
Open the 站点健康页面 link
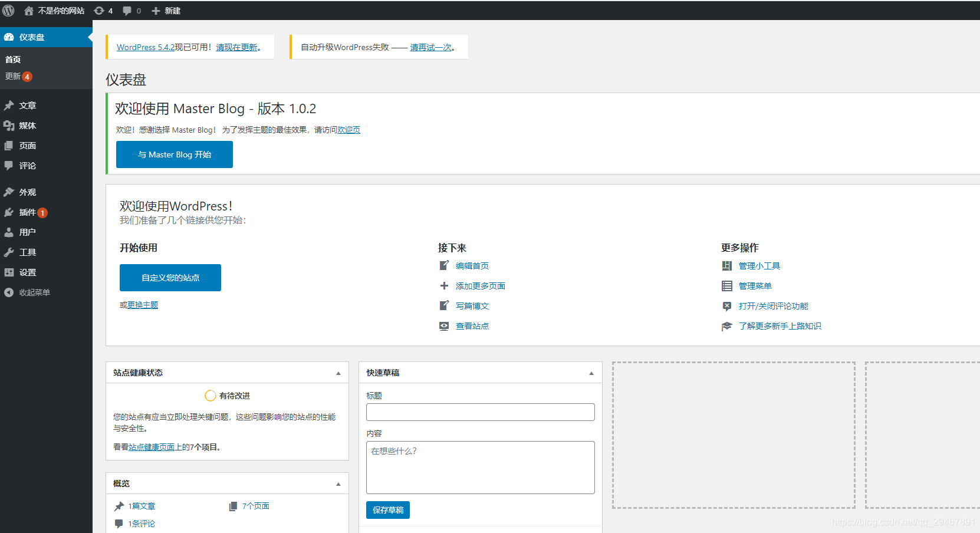[152, 447]
